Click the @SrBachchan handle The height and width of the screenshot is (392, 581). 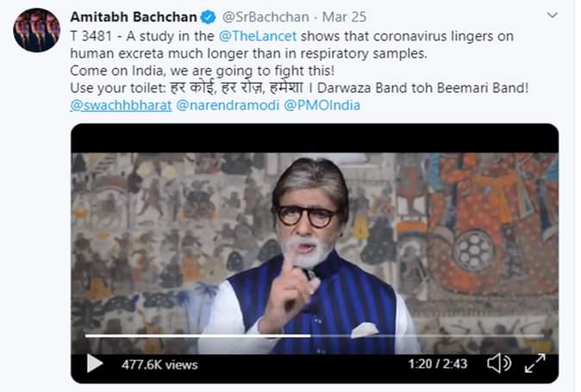click(264, 18)
